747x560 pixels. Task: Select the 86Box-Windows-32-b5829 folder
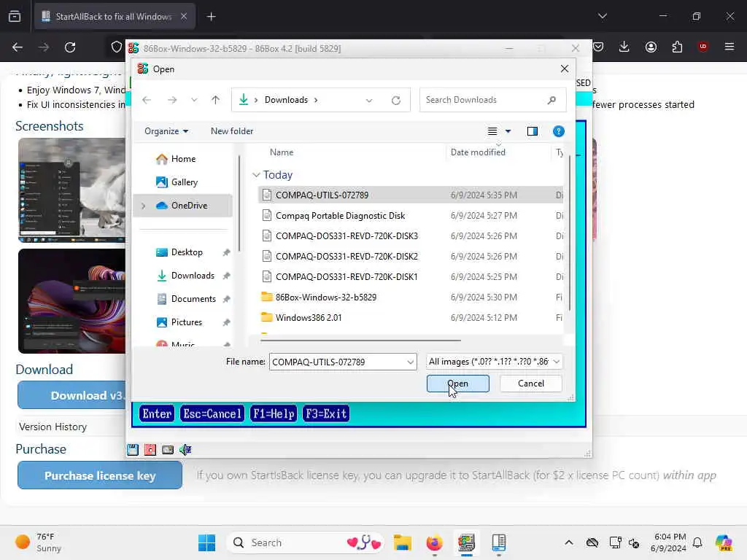(x=326, y=297)
